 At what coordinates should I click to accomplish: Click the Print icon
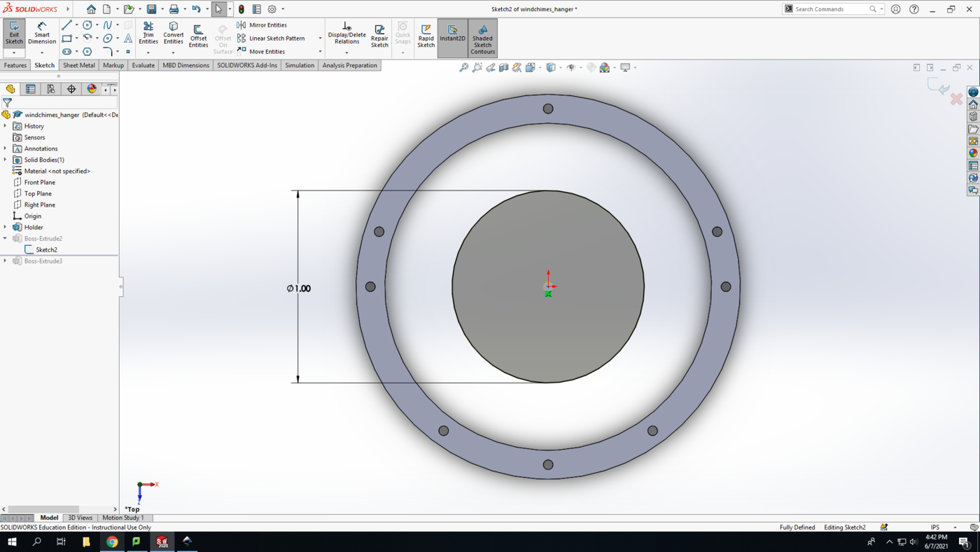click(x=174, y=9)
